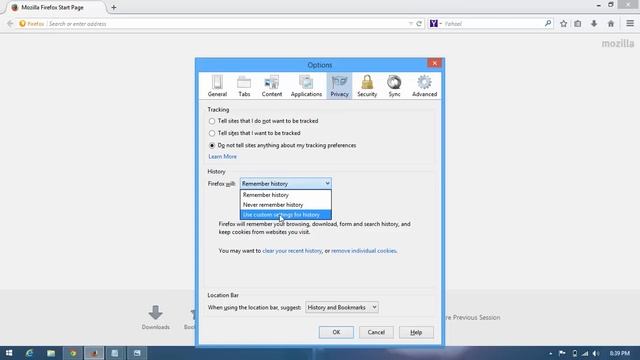640x360 pixels.
Task: Open the Sync options pane
Action: [x=394, y=86]
